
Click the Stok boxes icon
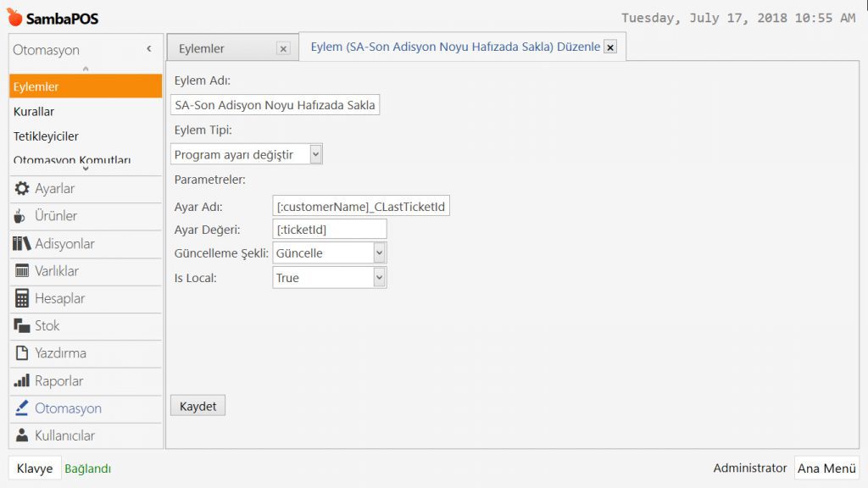pyautogui.click(x=22, y=326)
